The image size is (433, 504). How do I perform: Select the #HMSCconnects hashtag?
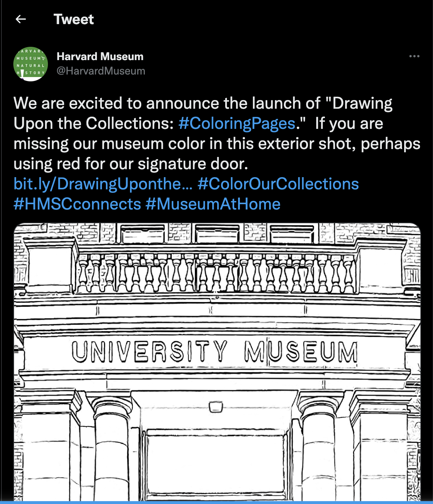[77, 204]
